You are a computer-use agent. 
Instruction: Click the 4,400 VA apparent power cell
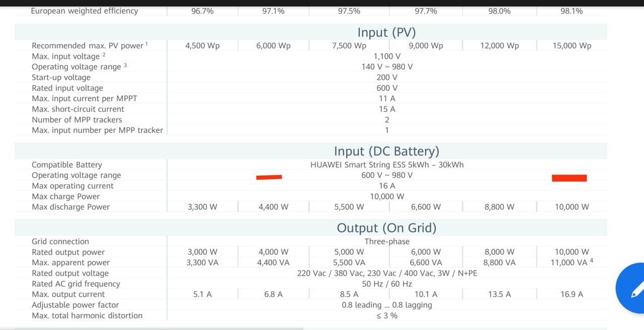coord(273,263)
